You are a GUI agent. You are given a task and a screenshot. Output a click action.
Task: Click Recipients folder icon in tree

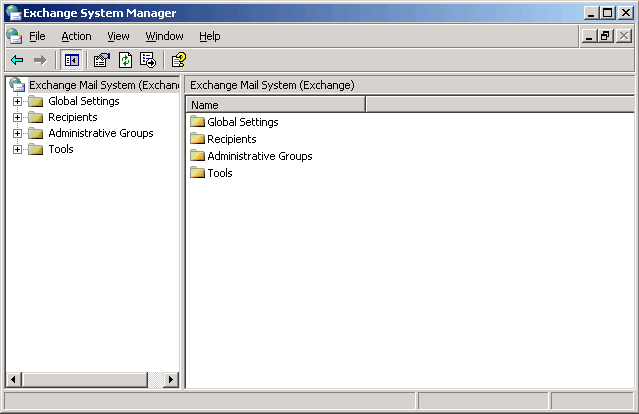(x=36, y=117)
